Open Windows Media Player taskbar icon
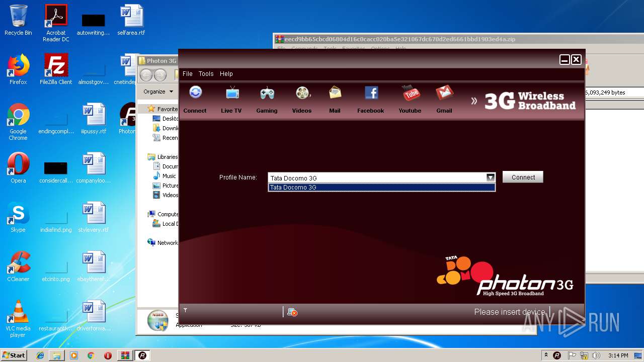This screenshot has height=362, width=644. click(x=74, y=355)
